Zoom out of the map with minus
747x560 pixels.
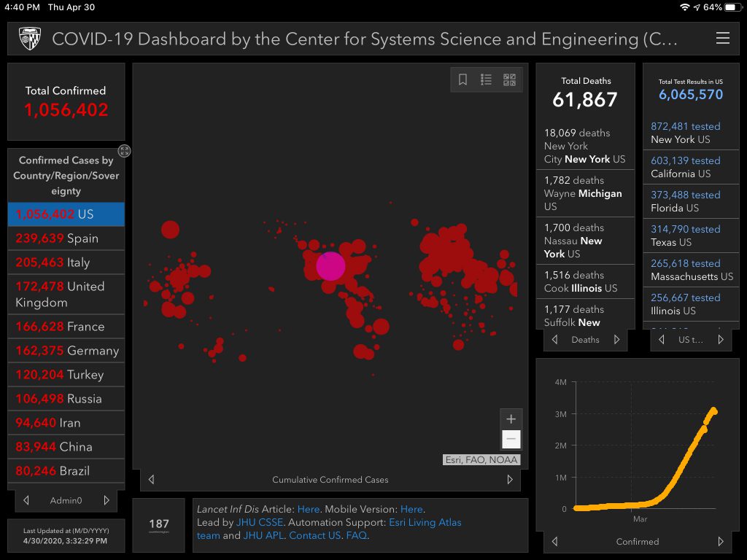pos(511,439)
